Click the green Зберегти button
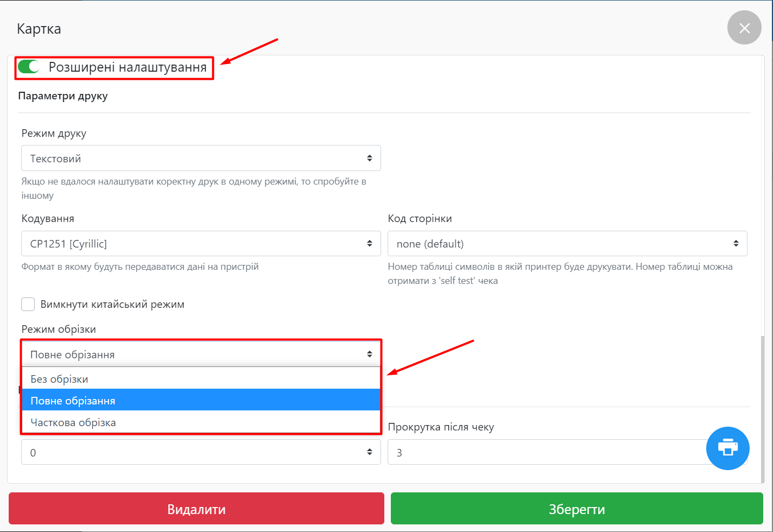The width and height of the screenshot is (773, 532). click(x=576, y=509)
